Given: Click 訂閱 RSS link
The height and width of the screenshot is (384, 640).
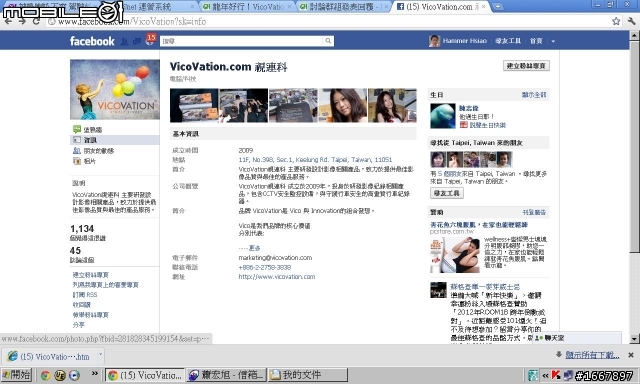Looking at the screenshot, I should click(85, 295).
